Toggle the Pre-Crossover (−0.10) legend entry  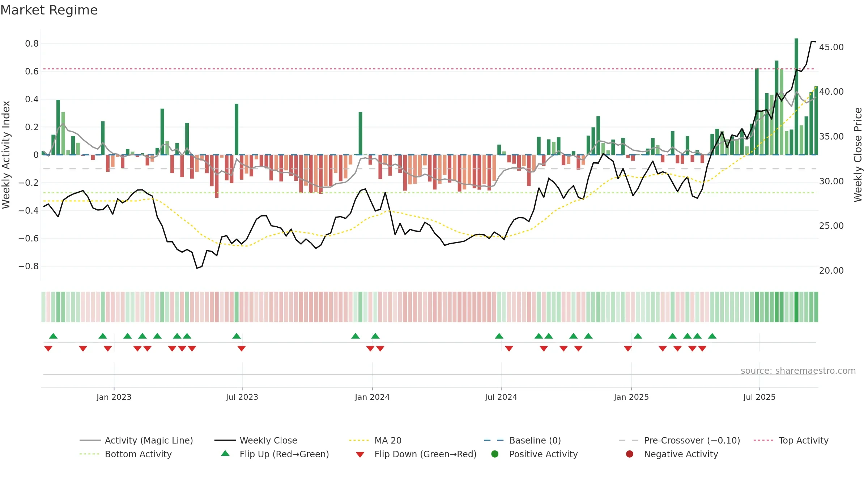[x=679, y=440]
